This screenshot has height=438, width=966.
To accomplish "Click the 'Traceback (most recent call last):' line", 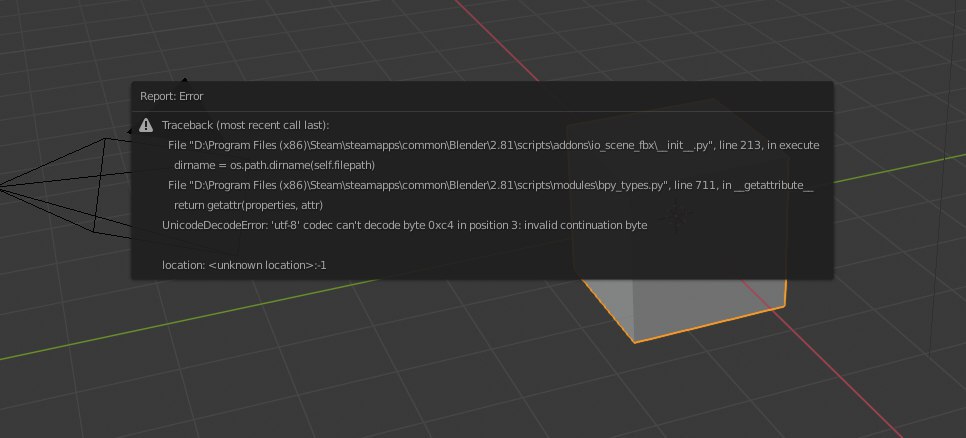I will click(246, 125).
